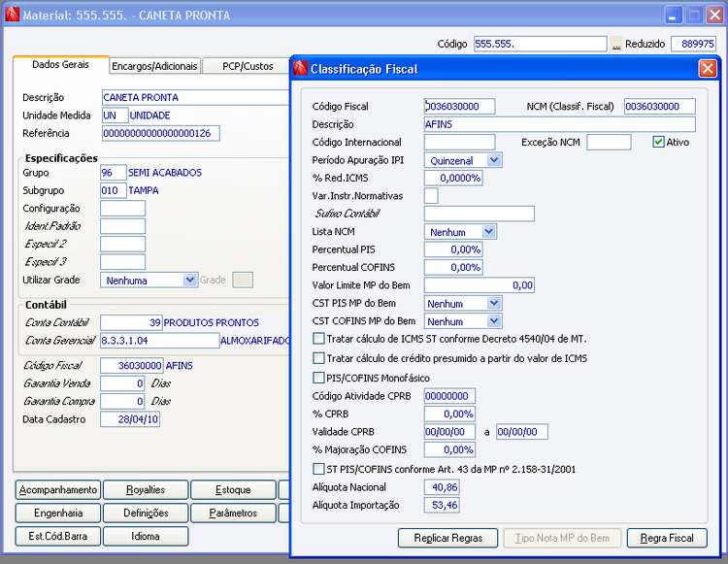Click the Percentual PIS field
Viewport: 728px width, 564px height.
click(453, 249)
